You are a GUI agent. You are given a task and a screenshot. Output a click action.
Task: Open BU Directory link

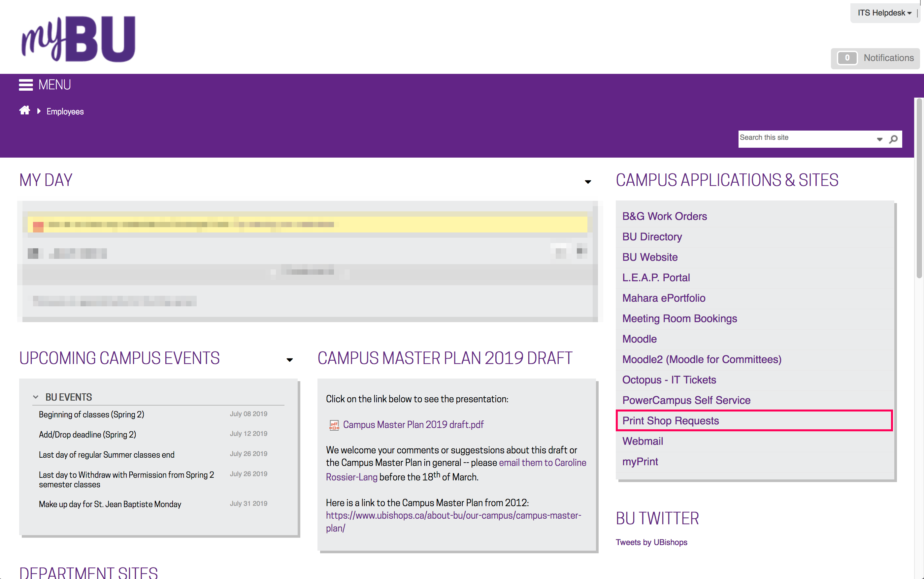click(652, 237)
